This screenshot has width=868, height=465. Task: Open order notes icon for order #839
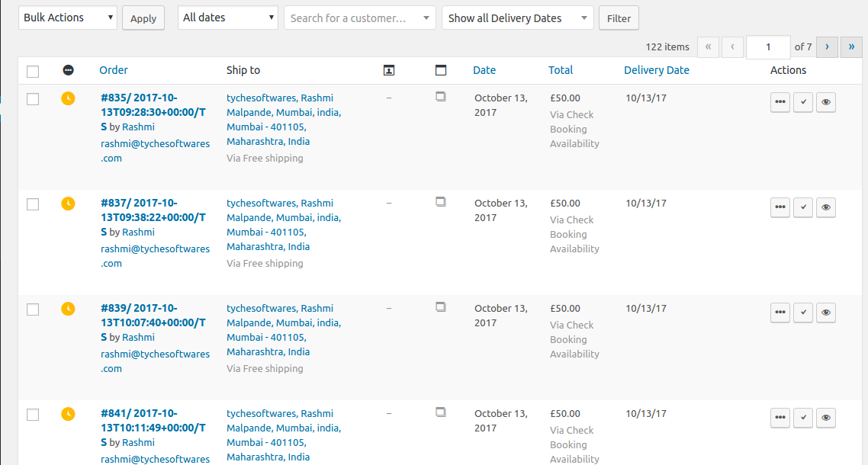tap(441, 307)
